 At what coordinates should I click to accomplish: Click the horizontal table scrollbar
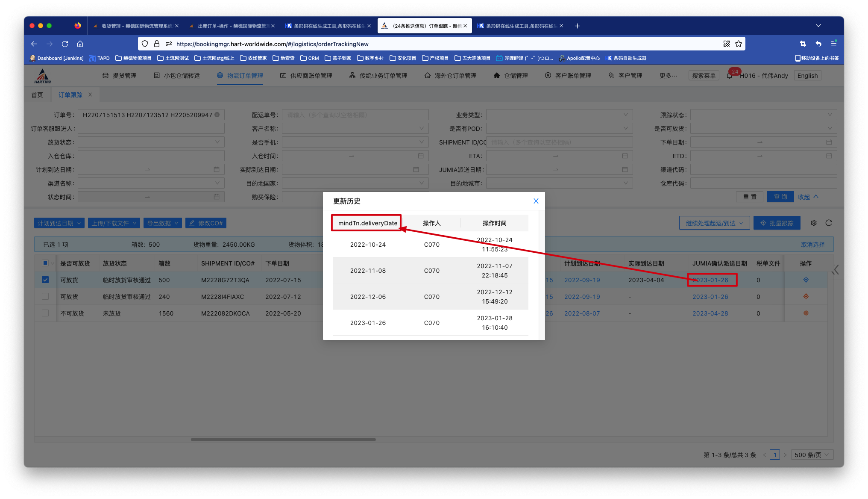click(x=283, y=439)
